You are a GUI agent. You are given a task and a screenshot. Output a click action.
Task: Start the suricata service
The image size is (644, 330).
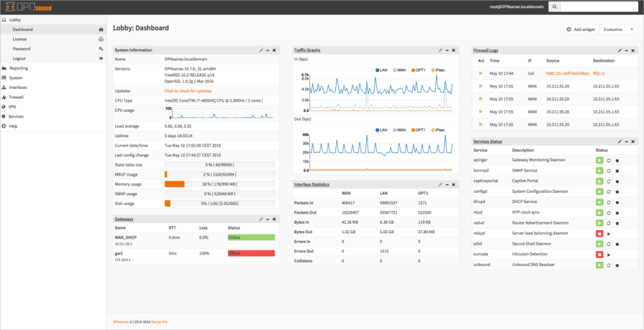609,255
